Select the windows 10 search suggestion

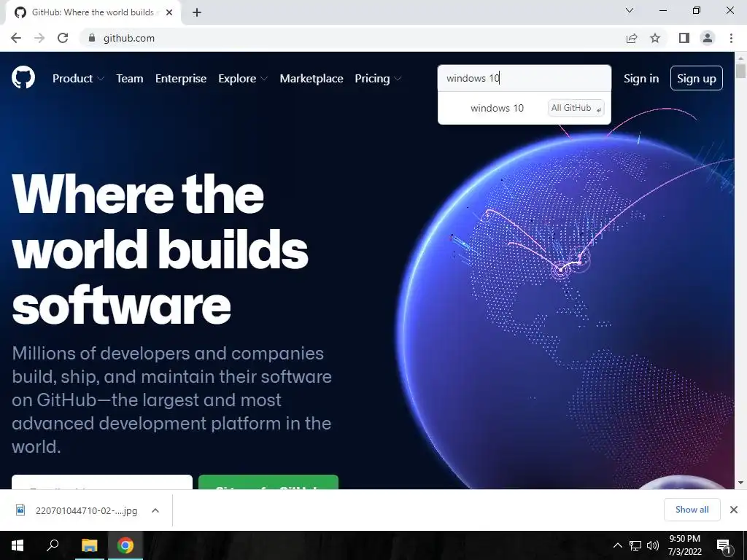tap(524, 108)
